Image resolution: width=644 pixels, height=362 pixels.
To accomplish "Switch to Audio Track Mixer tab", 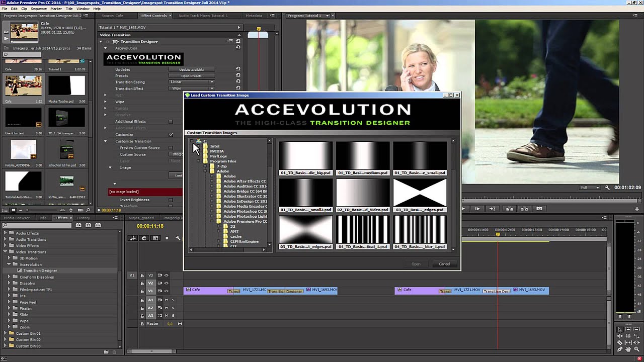I will coord(203,16).
